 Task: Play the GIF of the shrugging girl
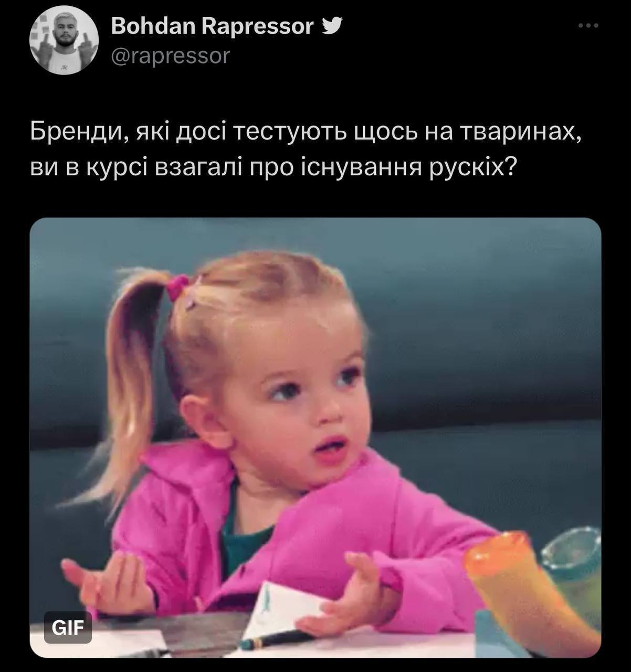(315, 437)
